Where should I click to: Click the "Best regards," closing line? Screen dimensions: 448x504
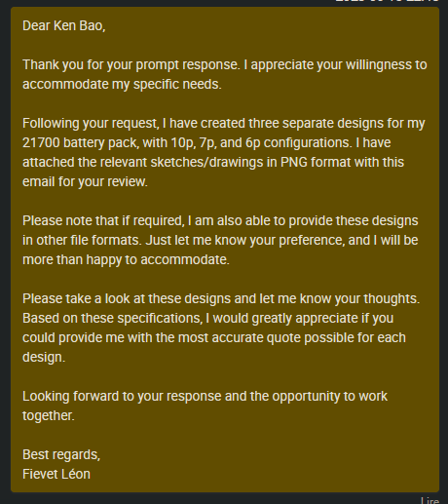pyautogui.click(x=61, y=455)
